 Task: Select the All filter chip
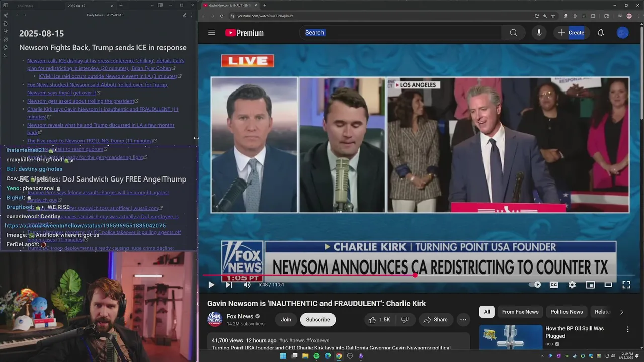tap(487, 312)
